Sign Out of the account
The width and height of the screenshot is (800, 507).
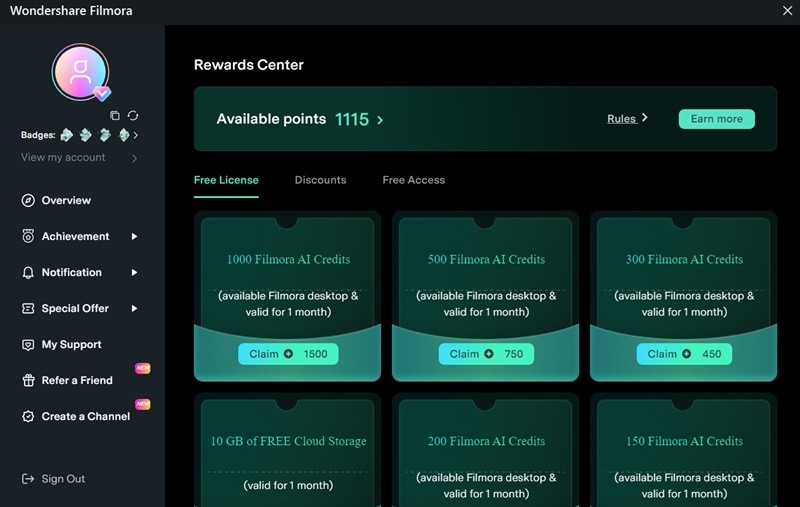point(63,479)
